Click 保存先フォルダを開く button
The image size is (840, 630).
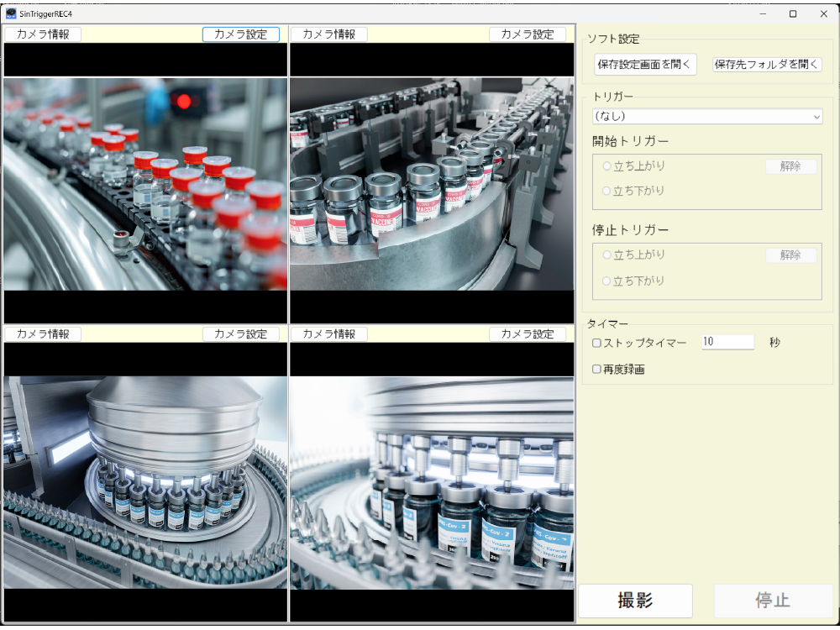[x=767, y=65]
